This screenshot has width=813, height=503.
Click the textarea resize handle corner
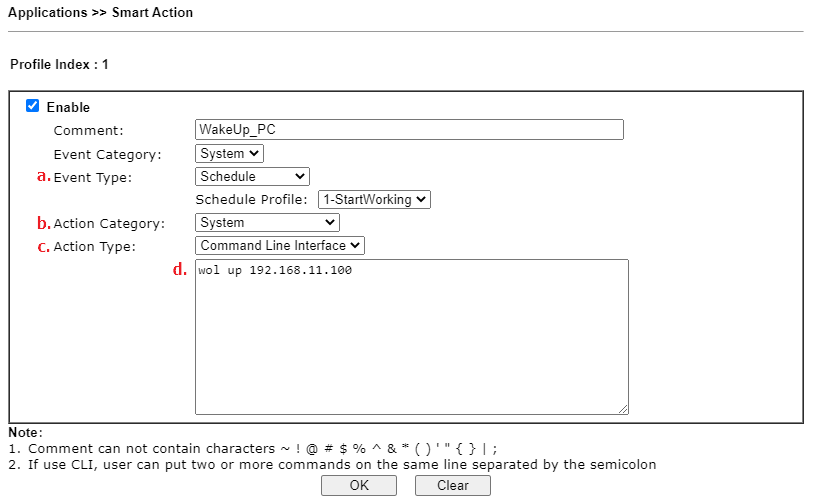[x=623, y=409]
